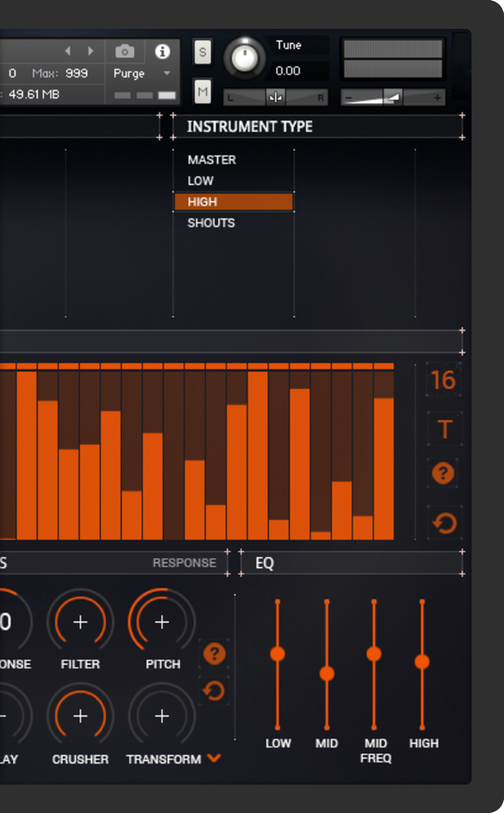Click the FILTER knob
Viewport: 504px width, 813px height.
[80, 622]
